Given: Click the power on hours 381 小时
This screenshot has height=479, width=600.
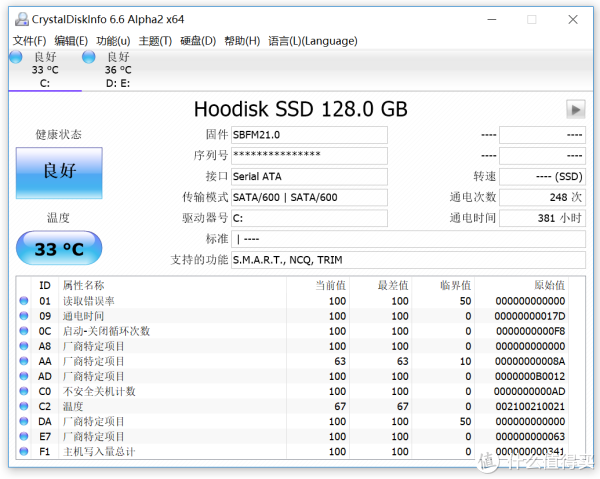Looking at the screenshot, I should (x=543, y=218).
